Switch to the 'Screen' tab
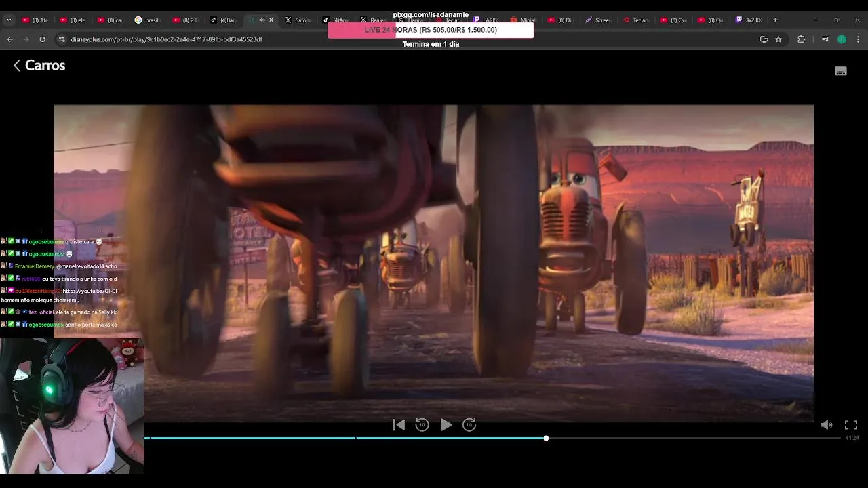868x488 pixels. click(598, 20)
